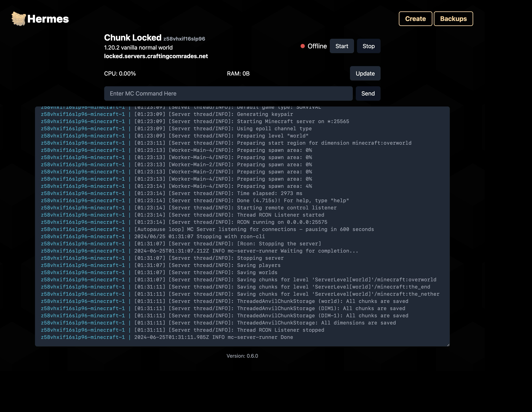The width and height of the screenshot is (532, 412).
Task: Click the '1.20.2 vanilla normal world' description
Action: tap(138, 48)
